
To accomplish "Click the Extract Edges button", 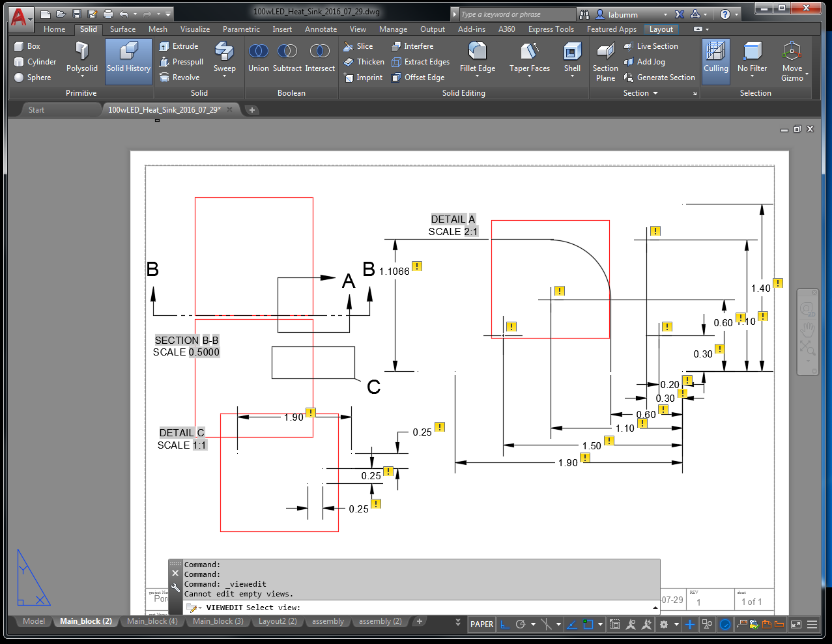I will [x=420, y=62].
